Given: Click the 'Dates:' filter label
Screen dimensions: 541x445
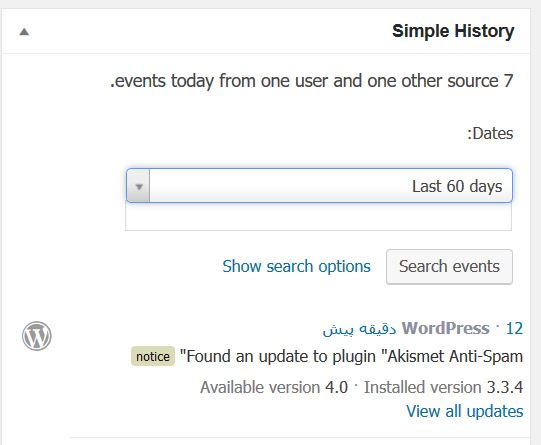Looking at the screenshot, I should click(490, 133).
